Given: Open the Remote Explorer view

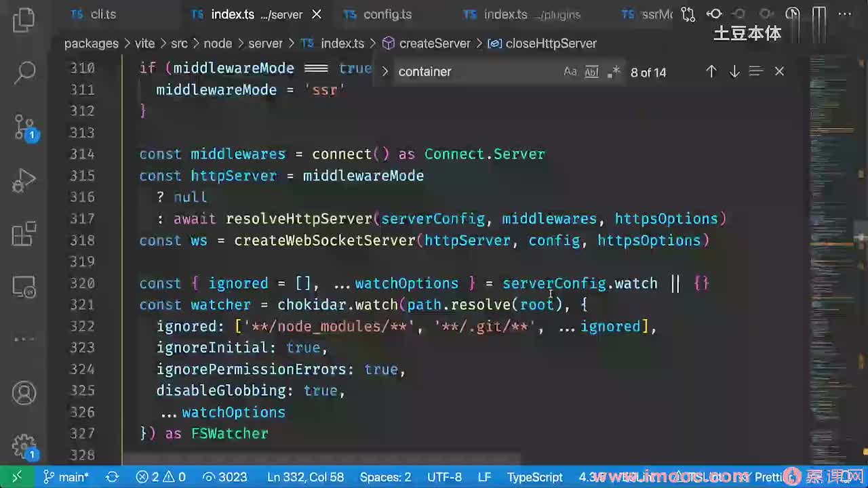Looking at the screenshot, I should click(x=24, y=287).
